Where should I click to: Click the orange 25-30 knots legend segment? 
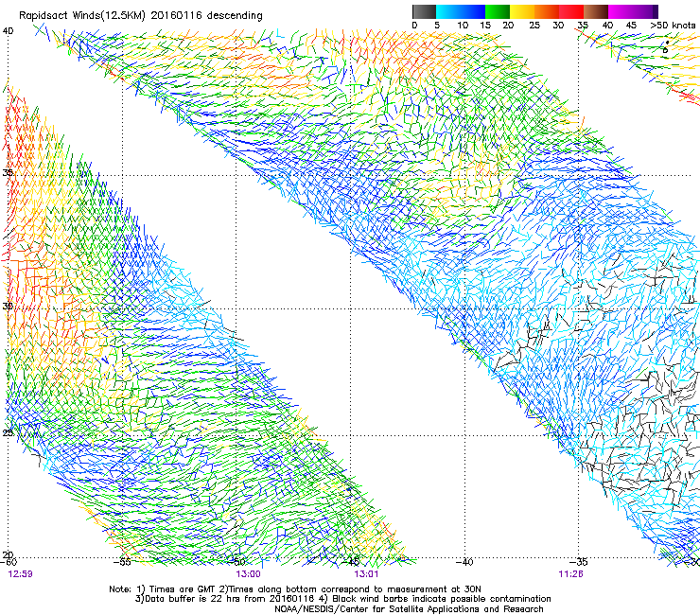[x=547, y=11]
